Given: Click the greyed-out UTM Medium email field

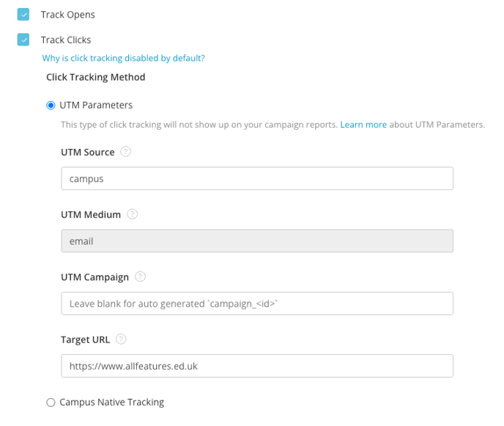Looking at the screenshot, I should (256, 241).
